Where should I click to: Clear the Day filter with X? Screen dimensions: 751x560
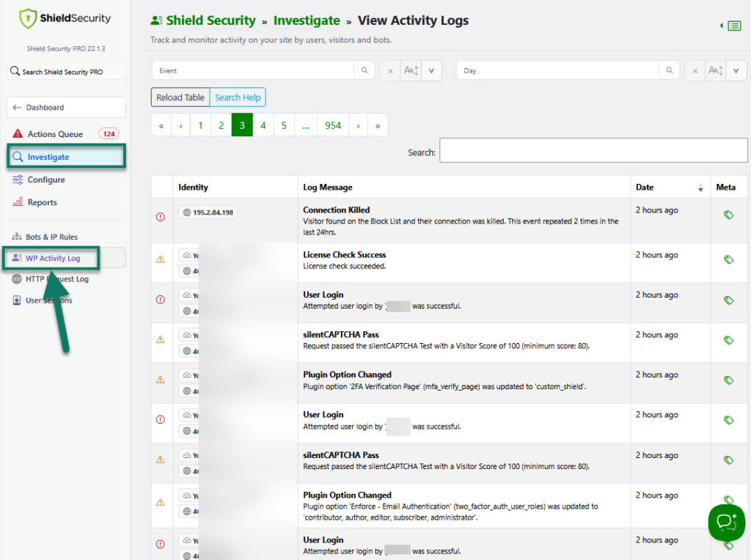[695, 71]
